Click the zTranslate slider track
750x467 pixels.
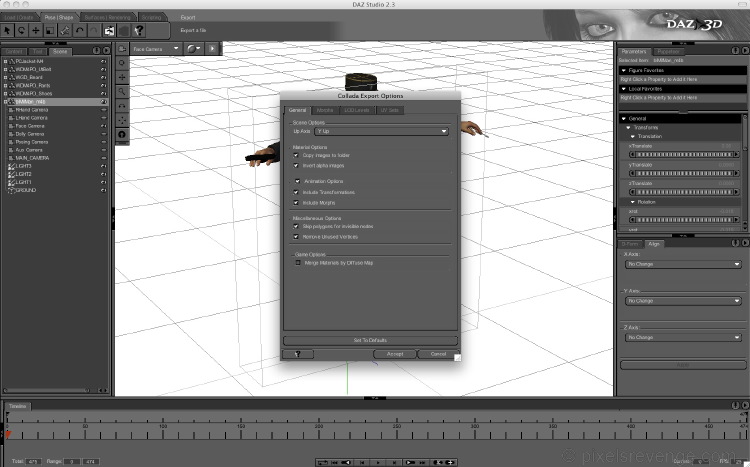[684, 192]
